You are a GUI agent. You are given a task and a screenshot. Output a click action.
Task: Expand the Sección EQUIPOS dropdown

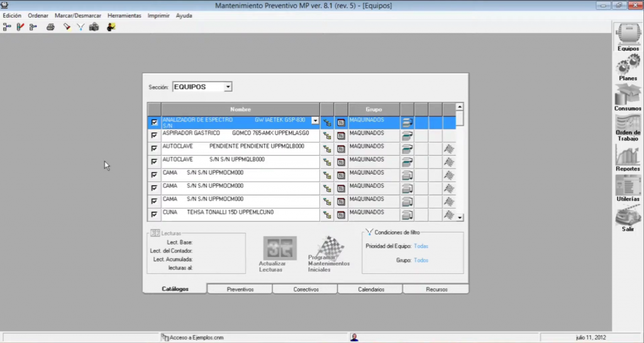click(x=228, y=87)
